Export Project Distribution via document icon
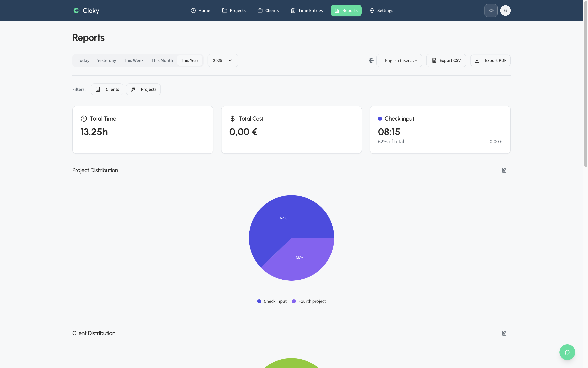This screenshot has width=588, height=368. pos(504,170)
